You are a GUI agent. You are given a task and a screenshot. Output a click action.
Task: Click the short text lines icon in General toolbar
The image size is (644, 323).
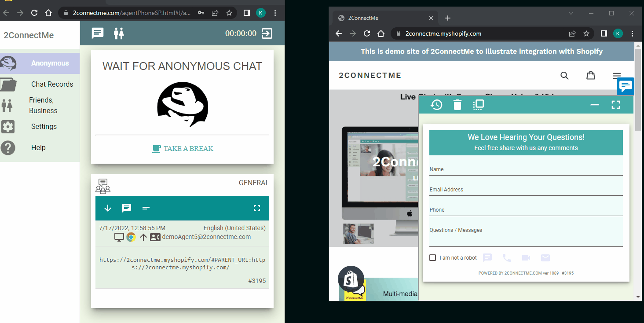[x=146, y=208]
